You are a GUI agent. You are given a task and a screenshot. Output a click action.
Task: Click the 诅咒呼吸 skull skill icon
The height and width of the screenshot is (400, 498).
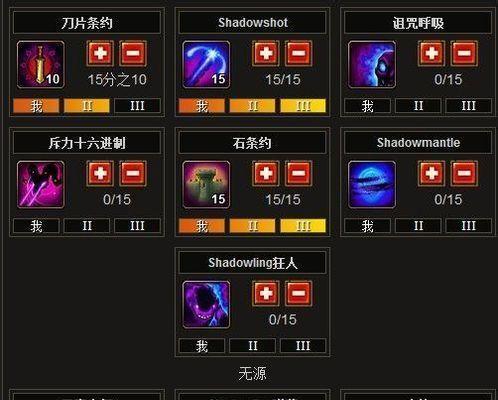pos(372,64)
